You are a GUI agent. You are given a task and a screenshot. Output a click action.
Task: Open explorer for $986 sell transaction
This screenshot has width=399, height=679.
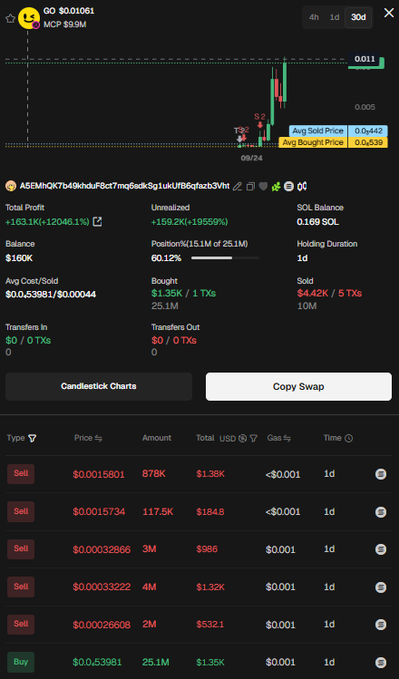click(x=381, y=549)
